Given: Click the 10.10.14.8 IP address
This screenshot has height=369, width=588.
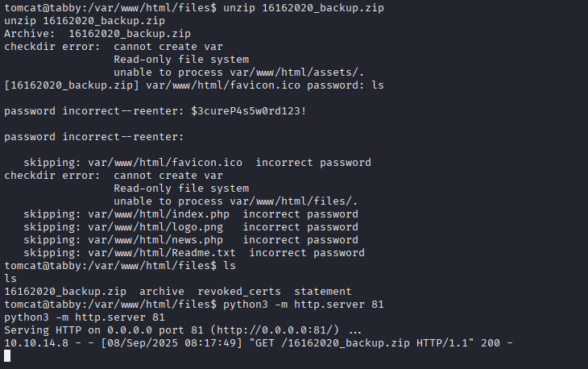Looking at the screenshot, I should point(36,342).
